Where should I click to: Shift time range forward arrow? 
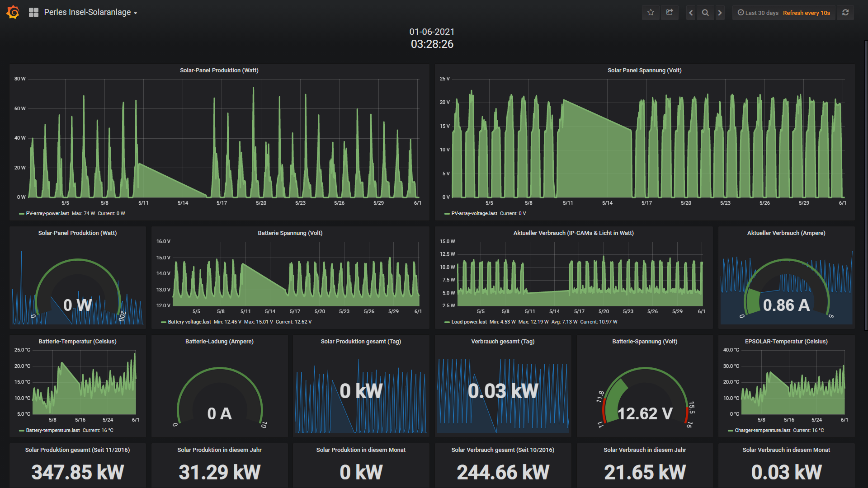pos(720,13)
